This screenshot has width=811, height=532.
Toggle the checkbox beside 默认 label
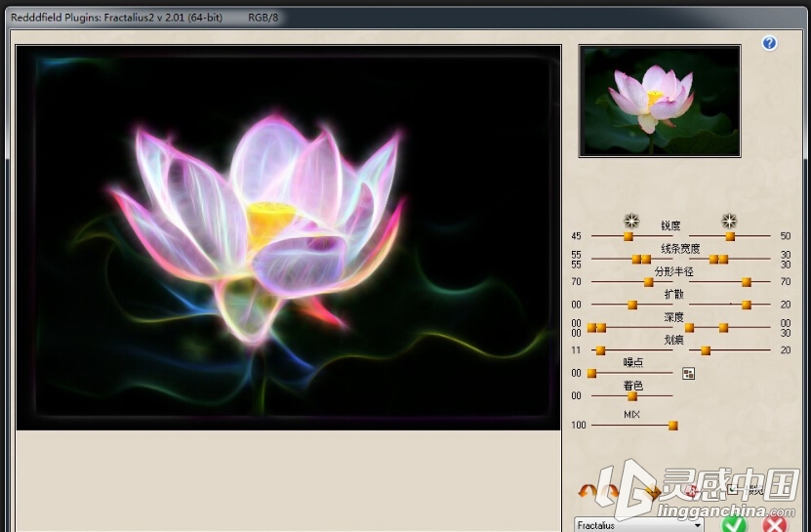(x=731, y=489)
